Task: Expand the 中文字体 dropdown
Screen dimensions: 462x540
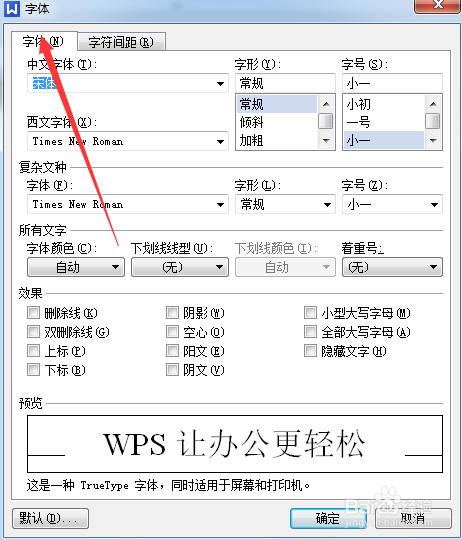Action: click(x=220, y=83)
